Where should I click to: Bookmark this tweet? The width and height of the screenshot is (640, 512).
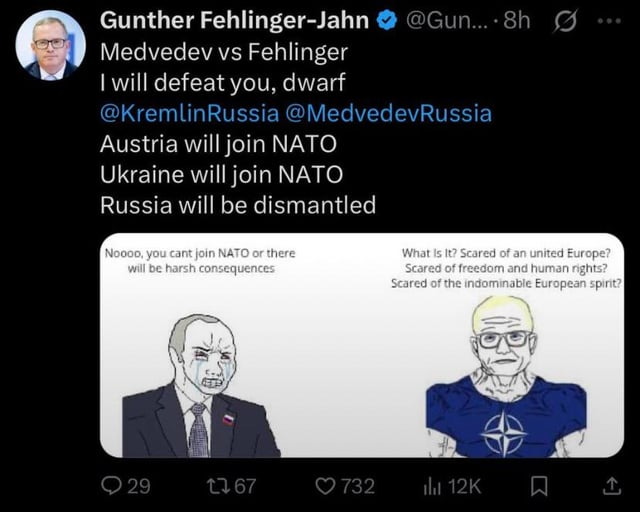(x=538, y=486)
